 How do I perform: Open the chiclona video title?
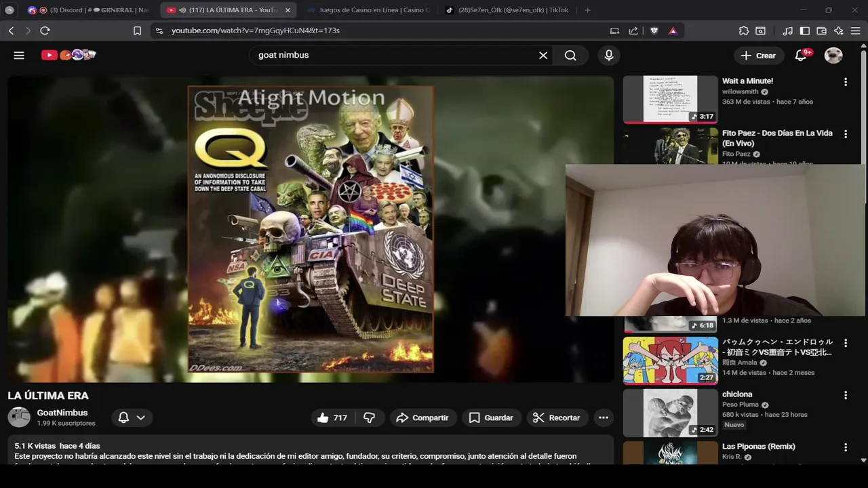pyautogui.click(x=737, y=394)
